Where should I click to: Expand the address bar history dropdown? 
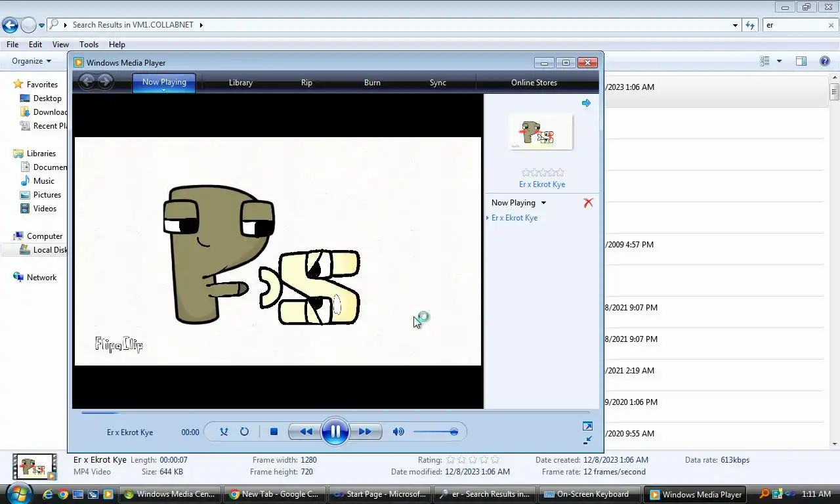click(735, 25)
